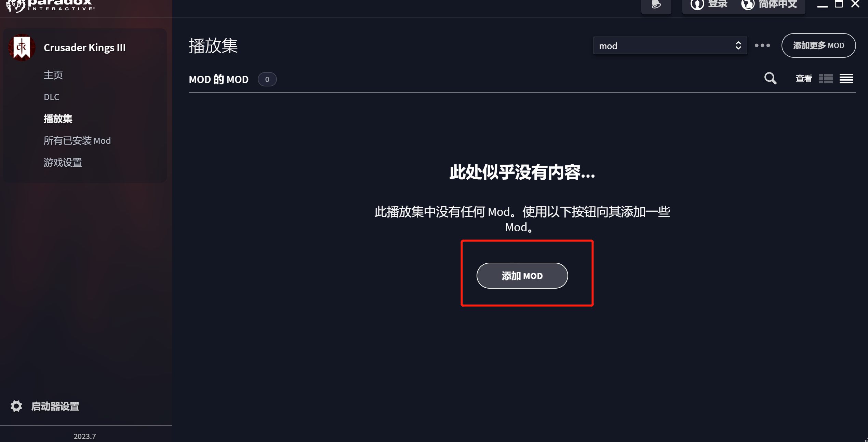Select 播放集 in the sidebar
The image size is (868, 442).
click(x=58, y=119)
